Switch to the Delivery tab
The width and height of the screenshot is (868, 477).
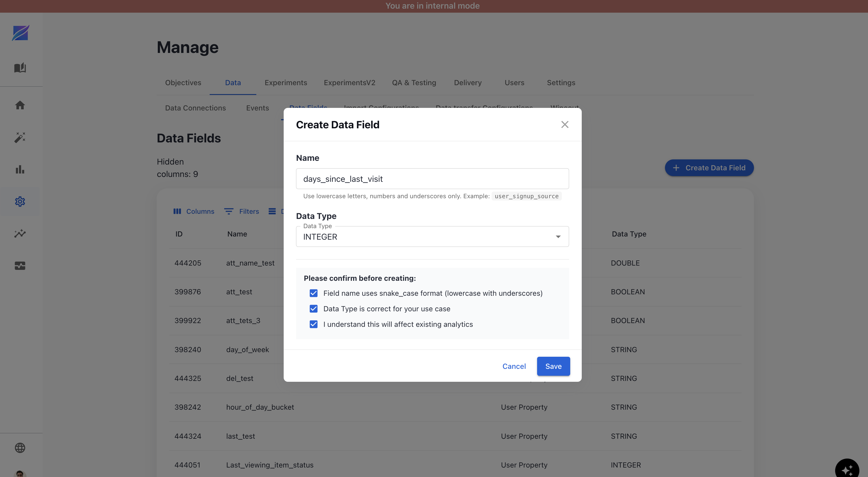(468, 83)
